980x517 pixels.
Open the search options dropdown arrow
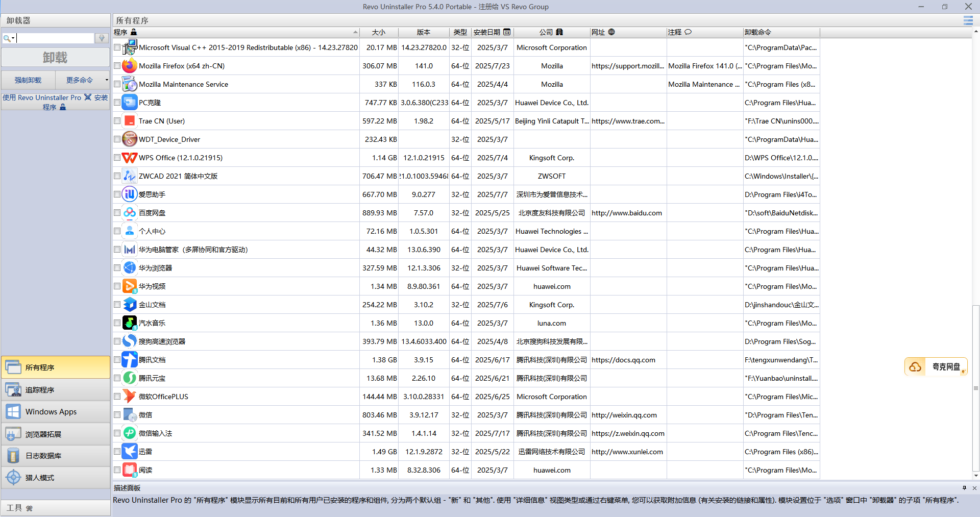pos(13,38)
